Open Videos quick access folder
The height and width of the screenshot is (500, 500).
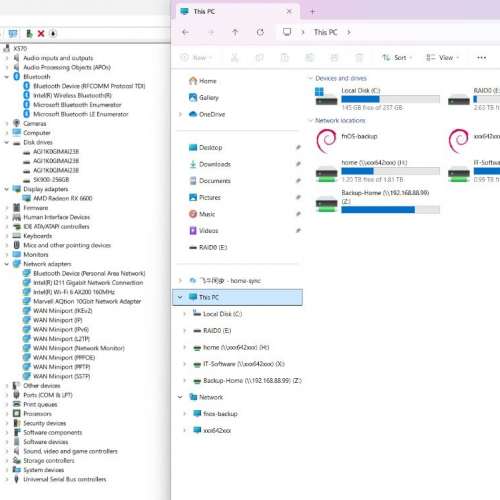tap(203, 231)
